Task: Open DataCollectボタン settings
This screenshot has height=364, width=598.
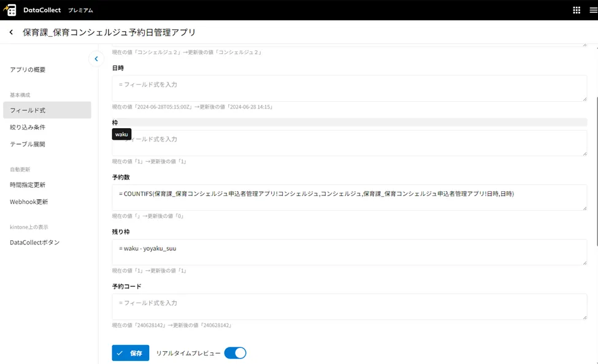Action: coord(35,243)
